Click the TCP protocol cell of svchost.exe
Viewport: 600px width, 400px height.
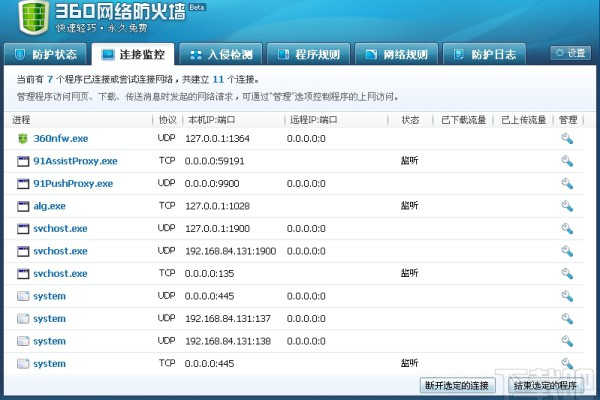(167, 273)
